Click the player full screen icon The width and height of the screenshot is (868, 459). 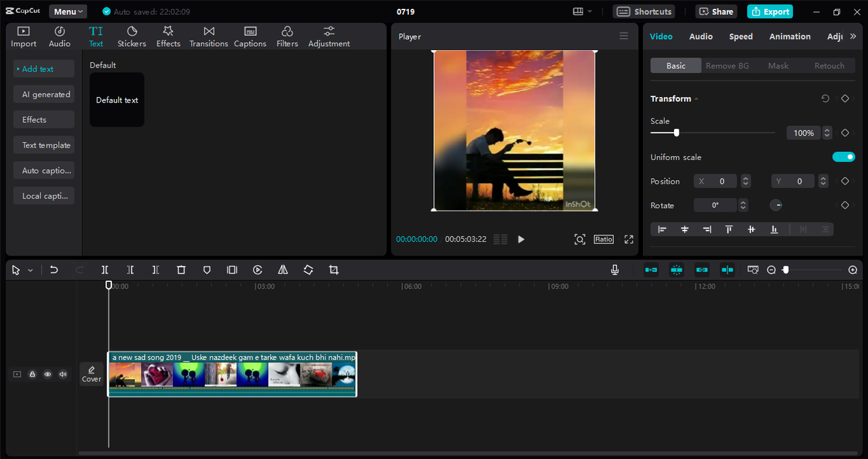tap(629, 239)
